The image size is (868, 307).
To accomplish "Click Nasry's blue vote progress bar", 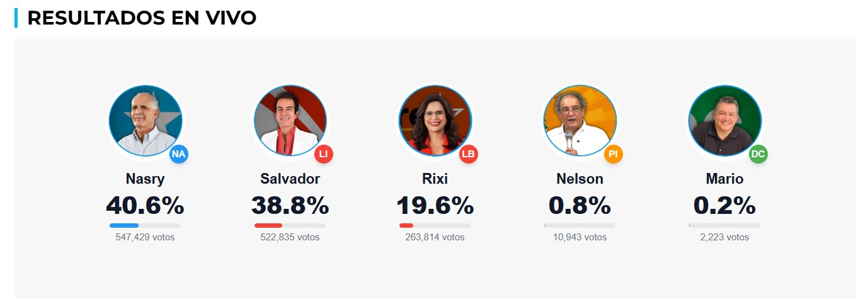I will 145,225.
